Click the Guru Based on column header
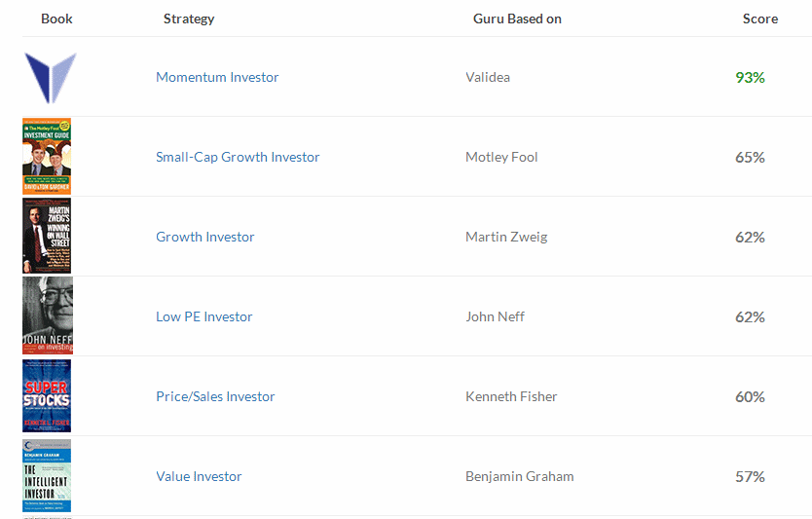 click(x=517, y=19)
